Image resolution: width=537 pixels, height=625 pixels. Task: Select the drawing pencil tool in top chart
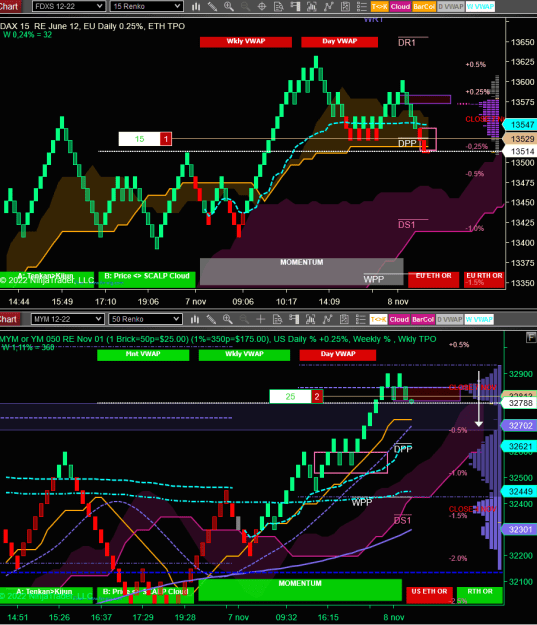[212, 6]
